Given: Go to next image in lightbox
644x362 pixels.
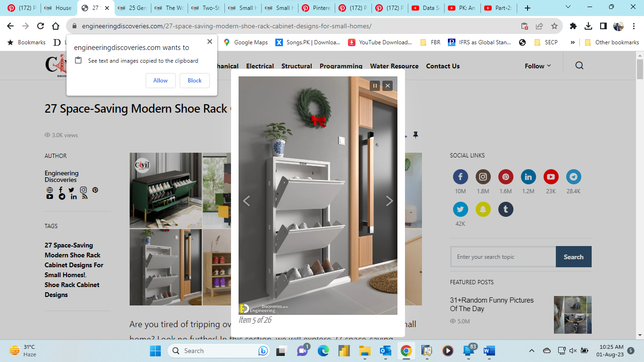Looking at the screenshot, I should (x=389, y=201).
